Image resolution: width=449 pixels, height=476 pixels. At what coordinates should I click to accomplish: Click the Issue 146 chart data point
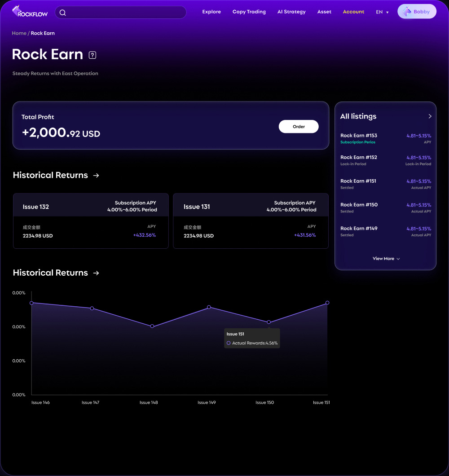coord(31,303)
